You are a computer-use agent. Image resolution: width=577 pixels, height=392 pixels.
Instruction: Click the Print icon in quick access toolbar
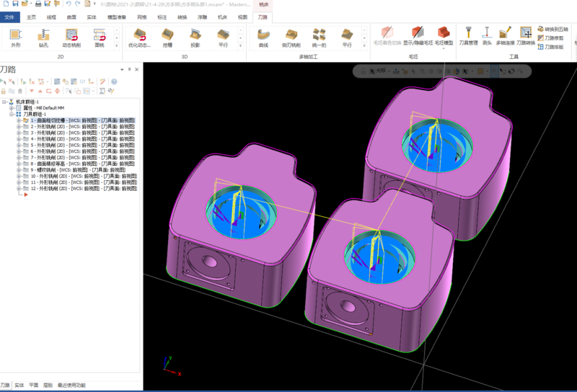click(38, 4)
